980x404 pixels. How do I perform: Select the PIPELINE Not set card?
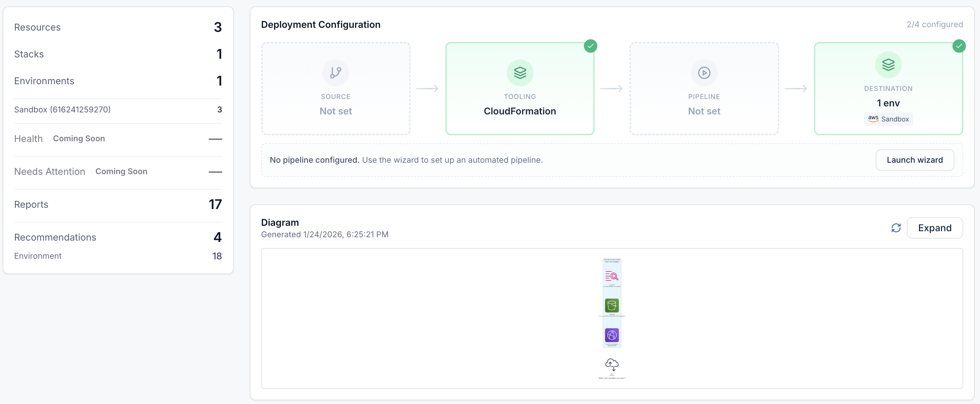click(704, 88)
